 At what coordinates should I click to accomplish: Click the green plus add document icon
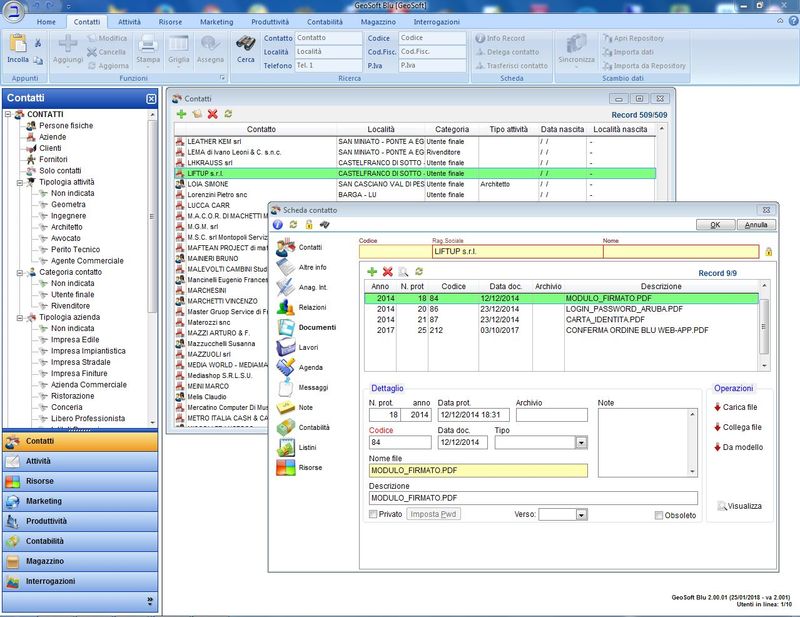372,271
